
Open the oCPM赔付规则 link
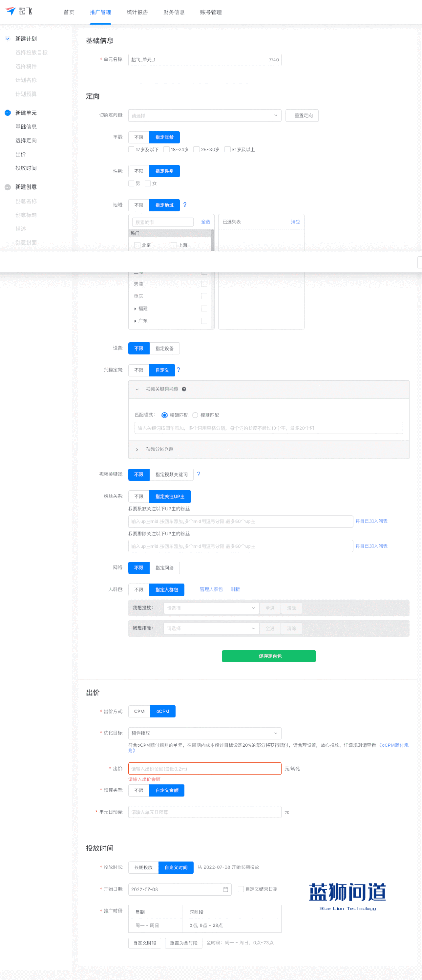pos(393,745)
